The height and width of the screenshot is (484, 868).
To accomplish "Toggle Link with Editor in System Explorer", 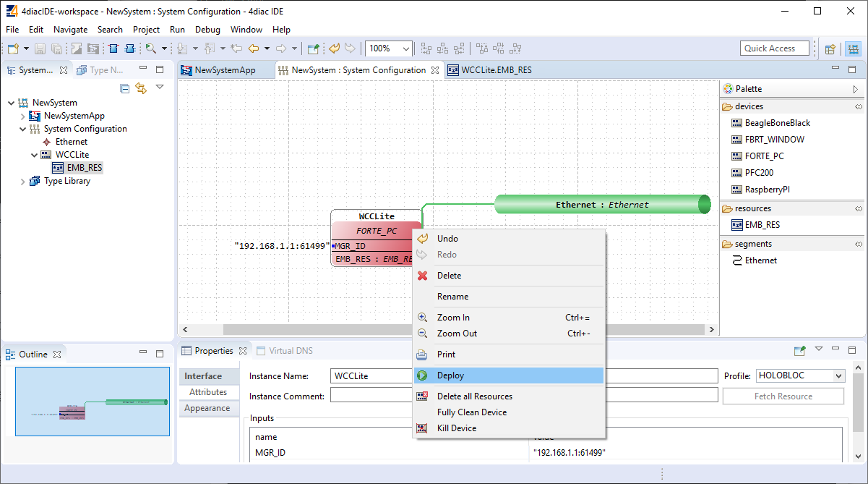I will pos(141,88).
